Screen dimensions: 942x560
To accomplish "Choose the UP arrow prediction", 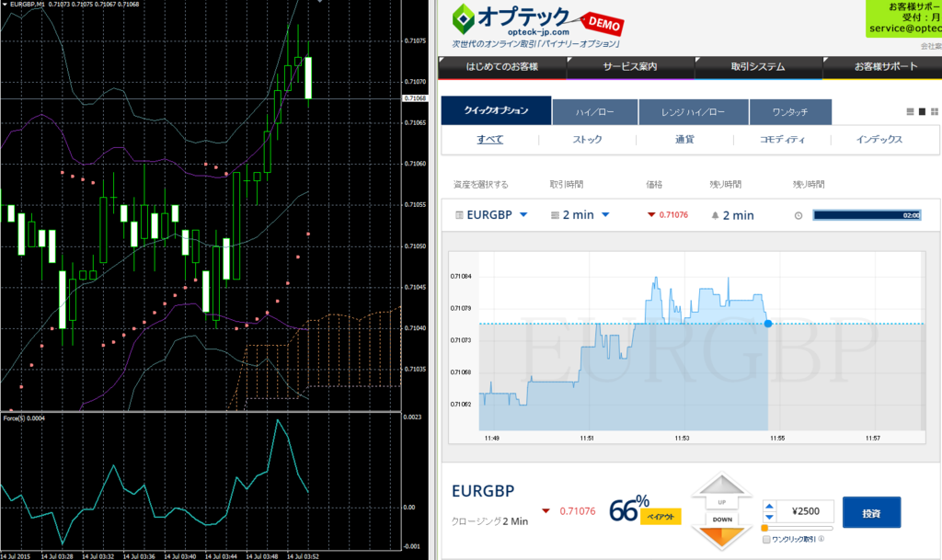I will 721,490.
